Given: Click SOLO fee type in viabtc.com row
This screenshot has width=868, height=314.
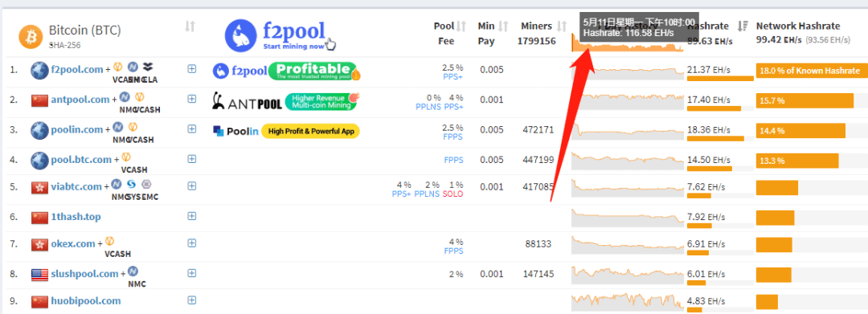Looking at the screenshot, I should (x=452, y=194).
